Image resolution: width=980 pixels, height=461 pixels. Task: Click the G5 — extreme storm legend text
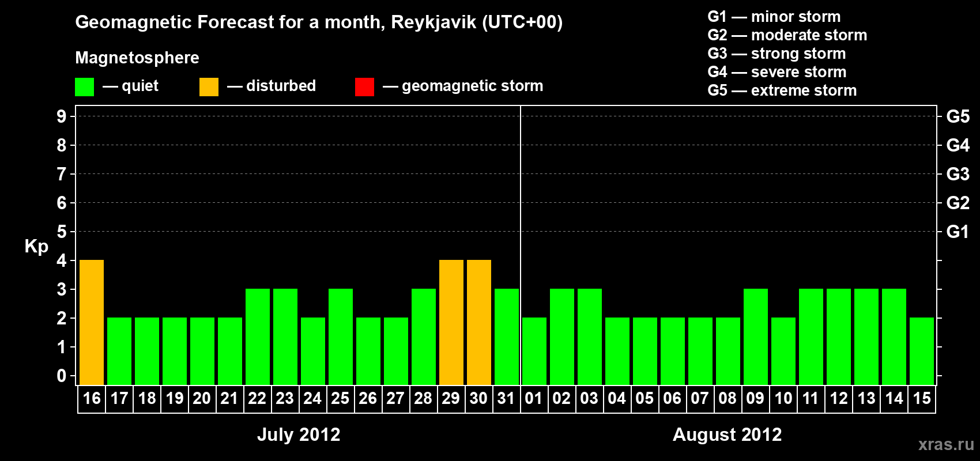pos(782,90)
